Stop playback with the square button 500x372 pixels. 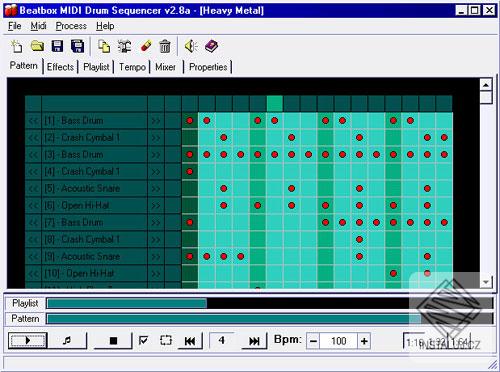(113, 340)
